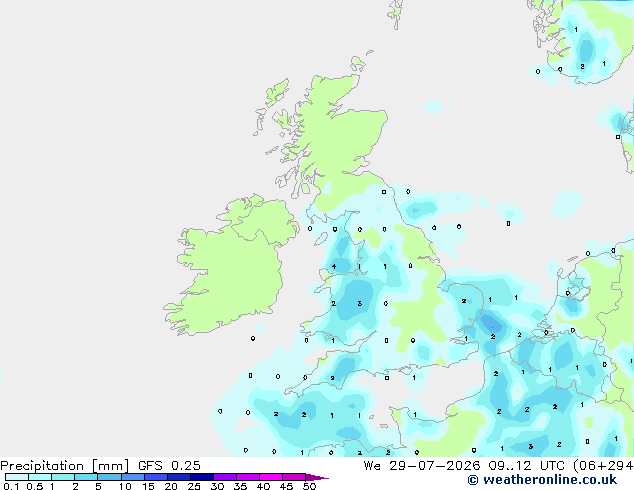The image size is (634, 490).
Task: Click the '20' legend scale label
Action: [x=171, y=486]
